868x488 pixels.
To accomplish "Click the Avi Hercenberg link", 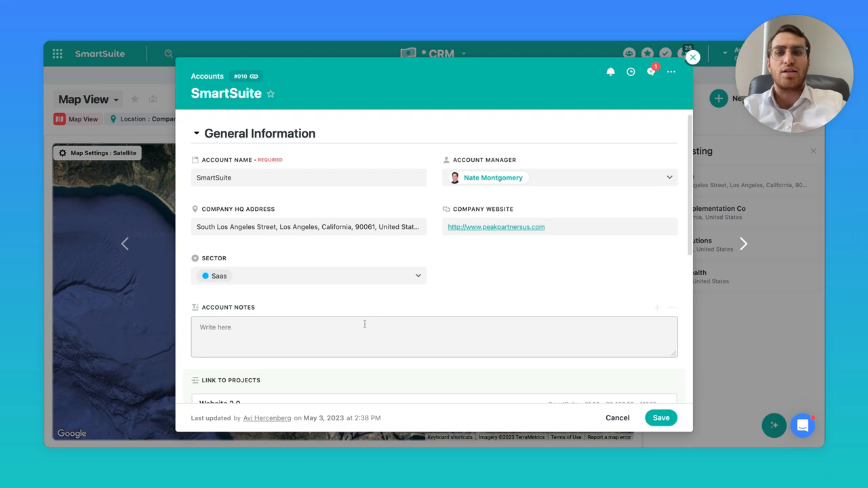I will tap(267, 418).
